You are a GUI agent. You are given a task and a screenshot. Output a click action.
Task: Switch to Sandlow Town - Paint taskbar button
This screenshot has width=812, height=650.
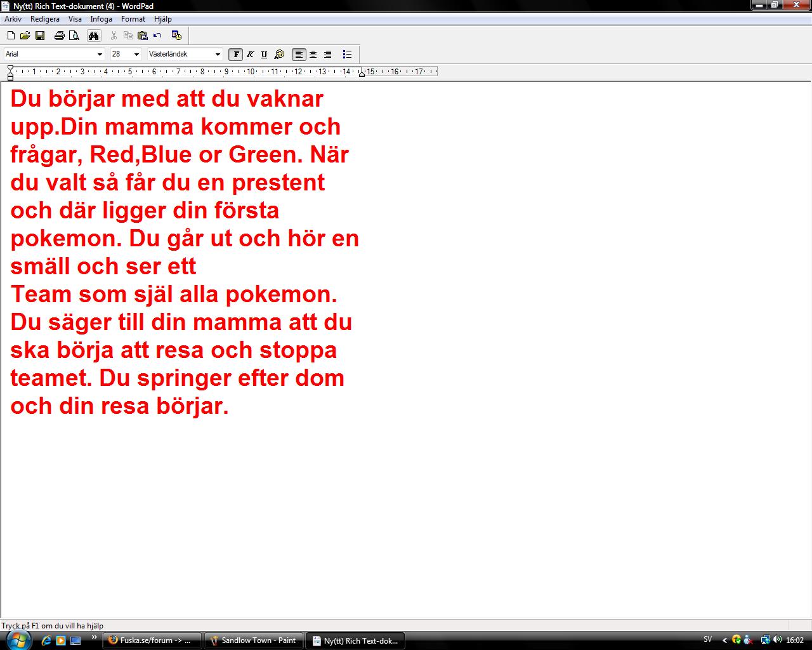pyautogui.click(x=254, y=640)
